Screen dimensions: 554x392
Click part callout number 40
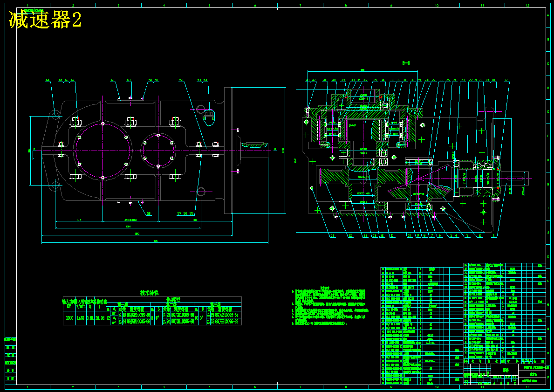334,80
